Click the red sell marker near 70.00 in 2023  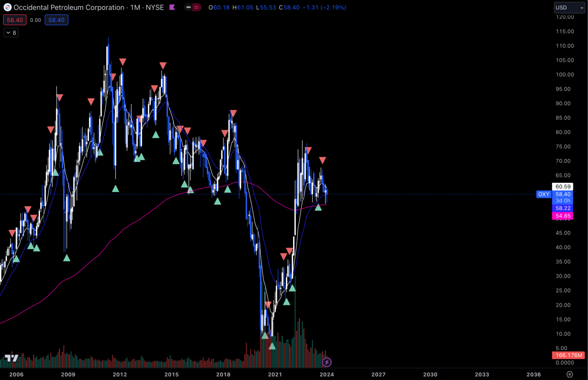(x=322, y=160)
